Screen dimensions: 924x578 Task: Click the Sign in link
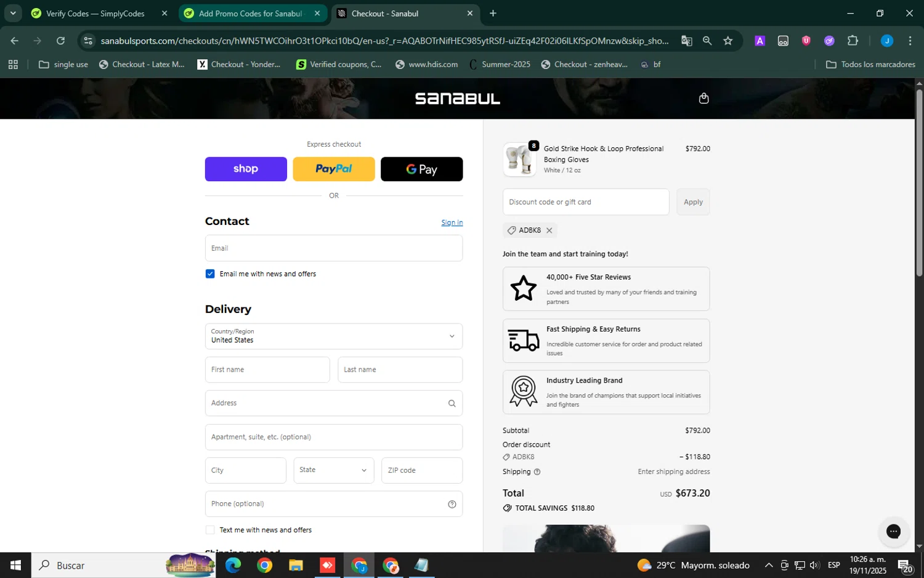point(452,222)
